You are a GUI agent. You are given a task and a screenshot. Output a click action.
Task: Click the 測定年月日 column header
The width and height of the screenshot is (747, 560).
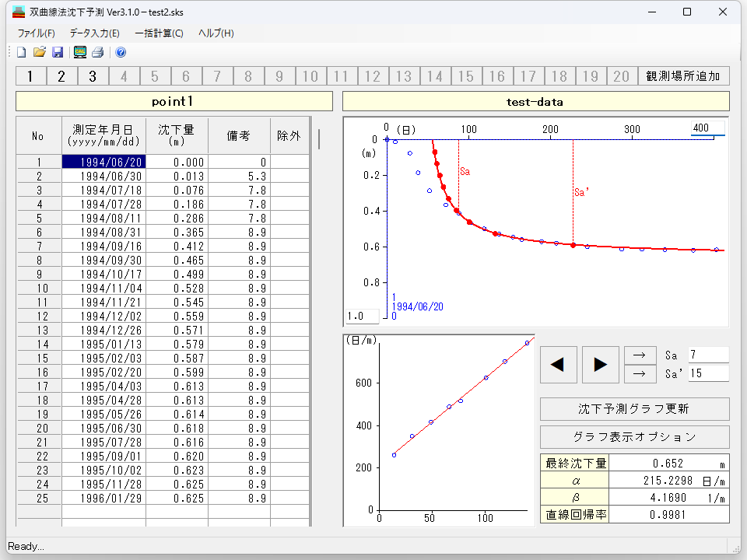click(103, 135)
